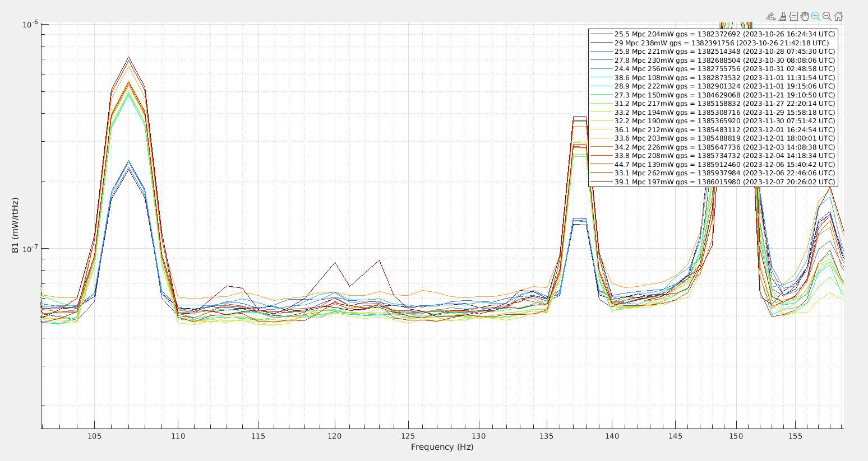The image size is (868, 461).
Task: Select legend entry 24.4 Mpc 256mW
Action: pos(713,69)
